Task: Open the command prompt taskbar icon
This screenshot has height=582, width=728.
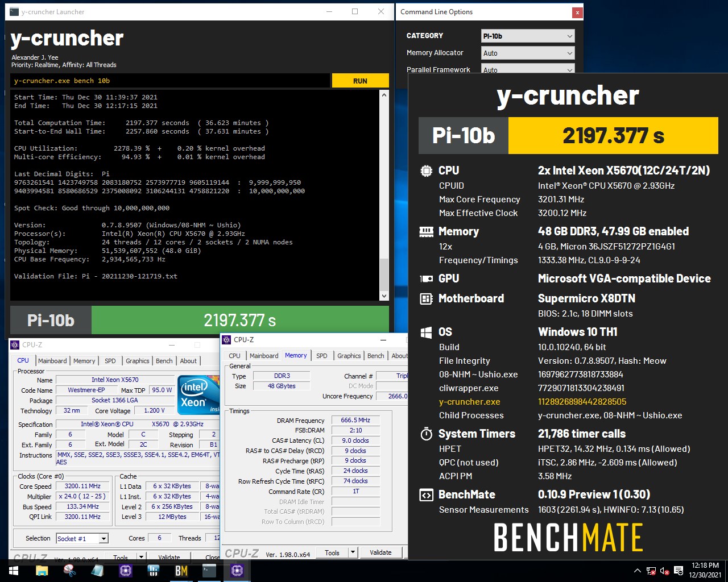Action: (209, 571)
